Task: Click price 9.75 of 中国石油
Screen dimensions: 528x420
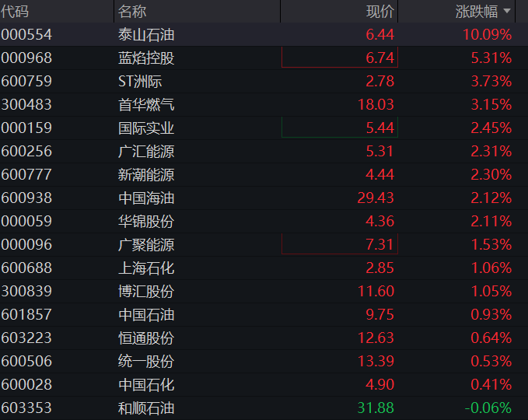Action: [x=379, y=314]
